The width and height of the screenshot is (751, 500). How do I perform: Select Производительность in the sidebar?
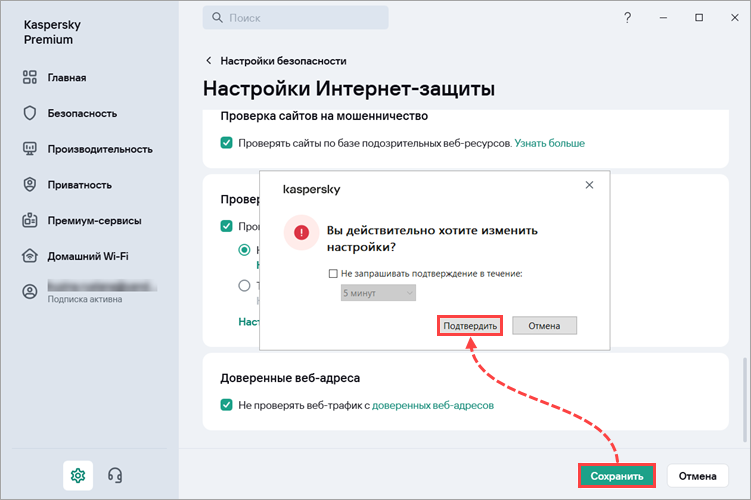100,149
